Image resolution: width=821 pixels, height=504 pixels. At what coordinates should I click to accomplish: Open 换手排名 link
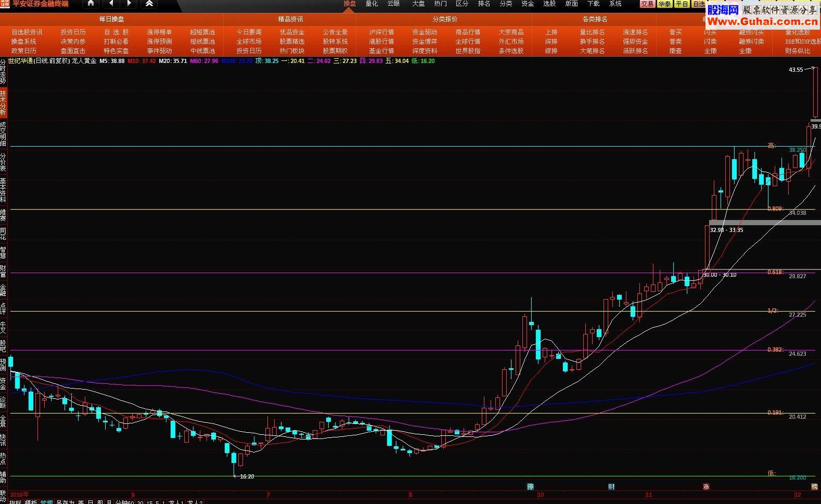click(x=592, y=42)
